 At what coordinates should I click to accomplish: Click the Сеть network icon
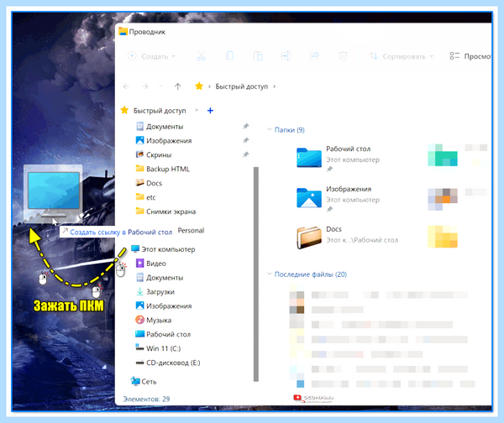point(135,381)
